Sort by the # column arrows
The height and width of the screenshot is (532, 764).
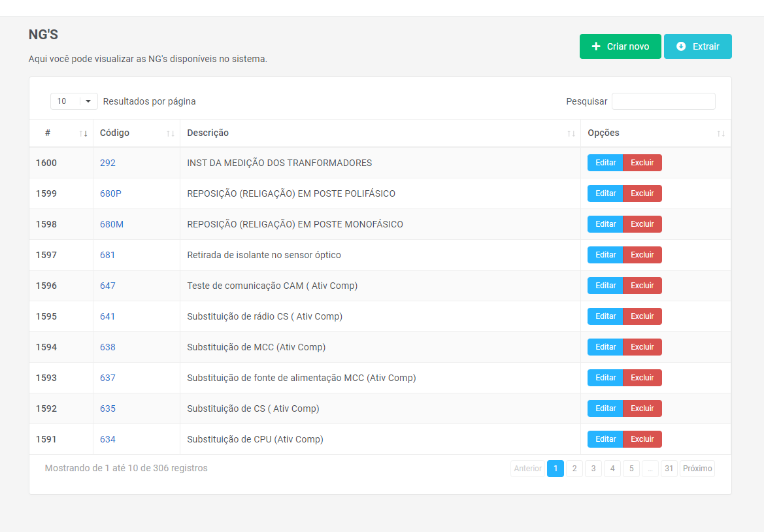[83, 133]
